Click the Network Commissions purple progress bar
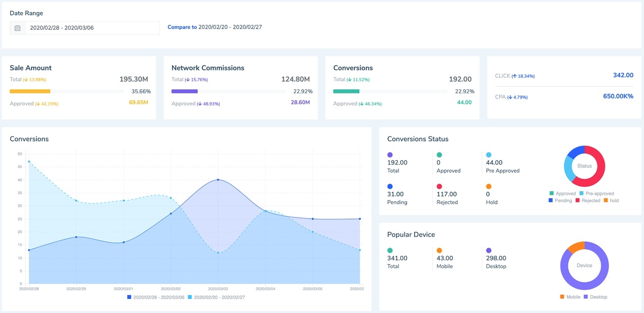 tap(185, 91)
